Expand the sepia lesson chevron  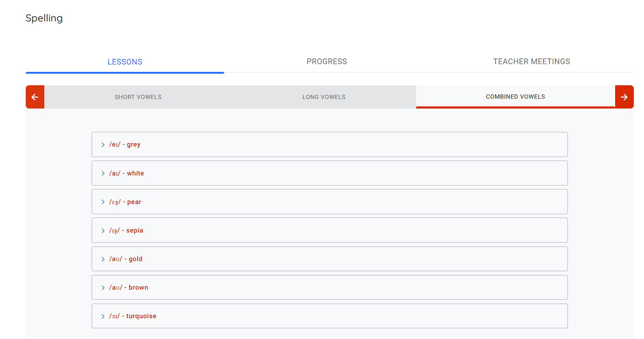(x=103, y=231)
